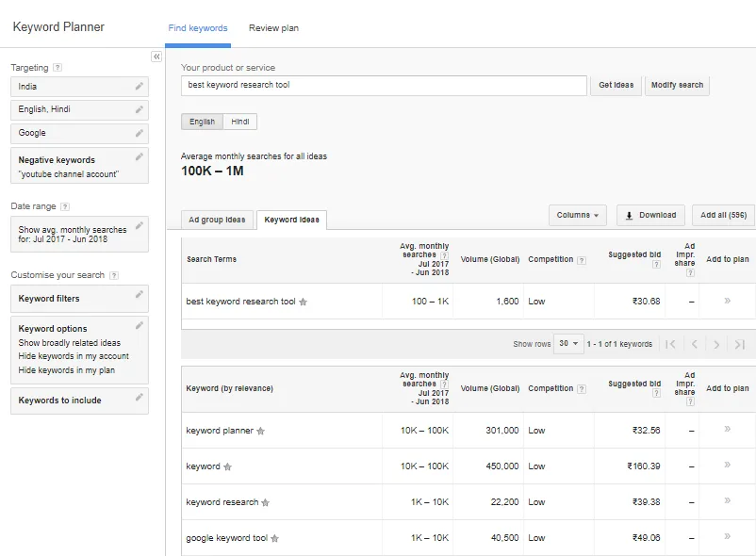Open the Ad group ideas tab
Screen dimensions: 756x556
[217, 220]
